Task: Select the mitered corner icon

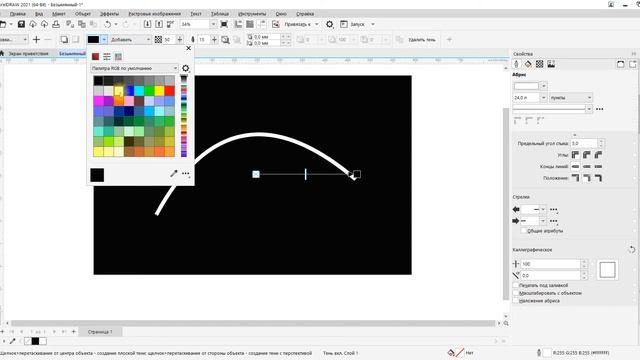Action: 575,155
